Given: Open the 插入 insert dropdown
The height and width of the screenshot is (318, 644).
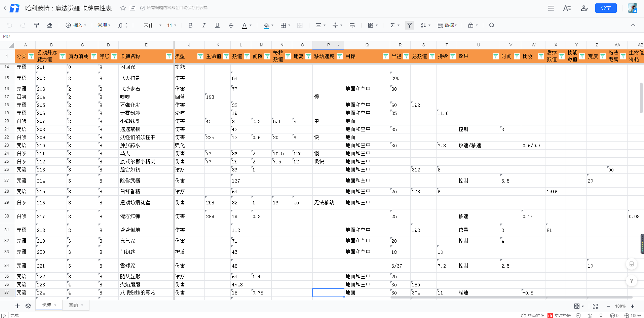Looking at the screenshot, I should (x=76, y=25).
